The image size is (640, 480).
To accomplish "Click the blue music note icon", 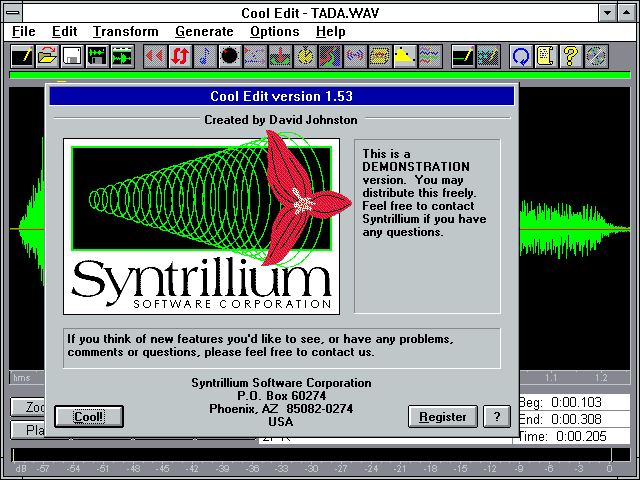I will click(x=205, y=56).
